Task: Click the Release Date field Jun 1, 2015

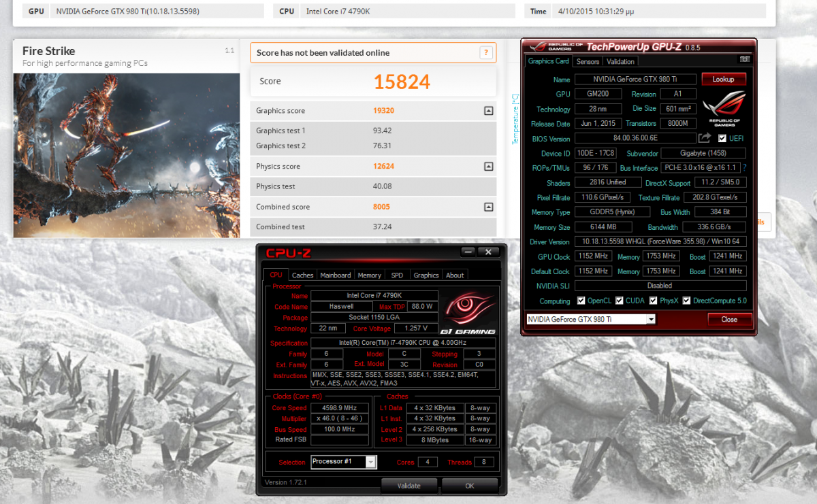Action: tap(598, 124)
